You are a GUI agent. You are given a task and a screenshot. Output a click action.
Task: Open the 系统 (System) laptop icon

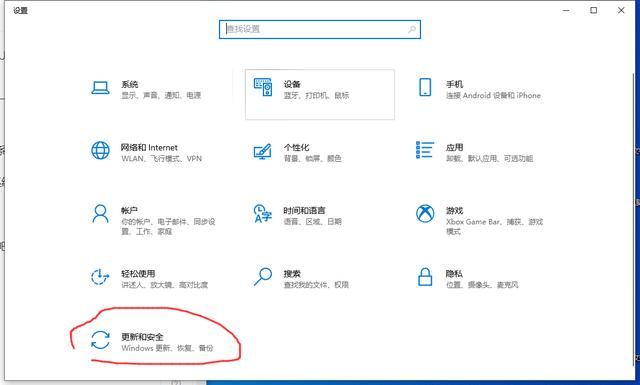pyautogui.click(x=100, y=88)
